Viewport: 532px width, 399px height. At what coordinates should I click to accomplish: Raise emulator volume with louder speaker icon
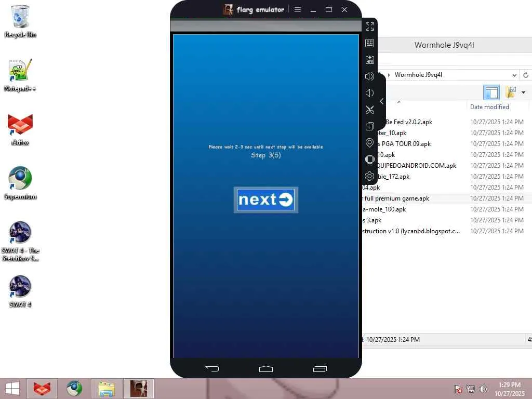point(369,76)
